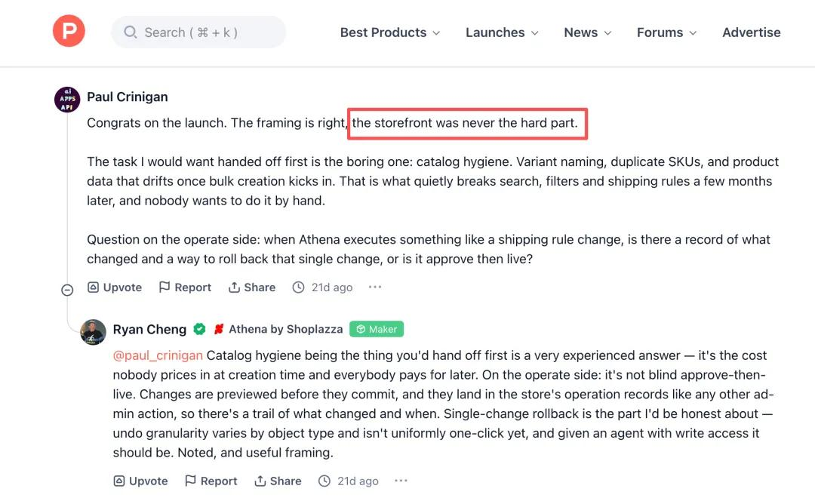Viewport: 815px width, 504px height.
Task: Share Ryan Cheng's reply
Action: [x=278, y=481]
